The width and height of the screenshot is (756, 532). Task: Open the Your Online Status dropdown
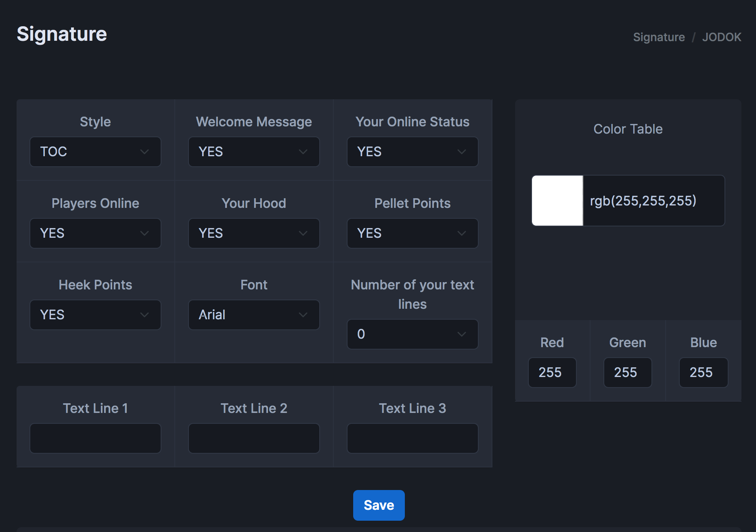point(412,152)
